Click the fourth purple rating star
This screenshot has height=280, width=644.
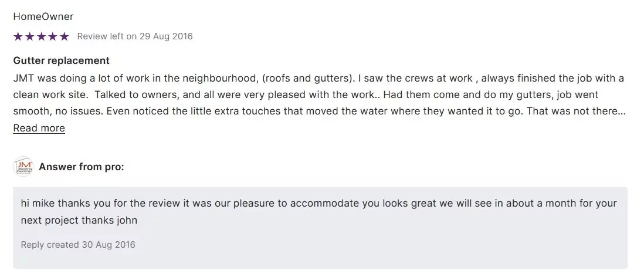[52, 36]
